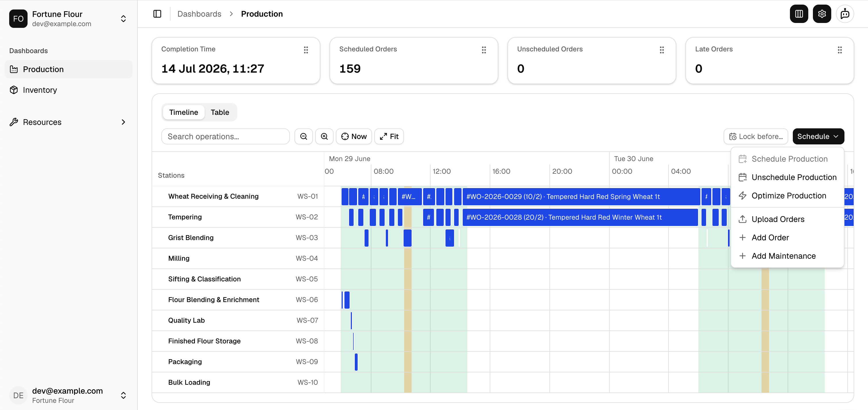The image size is (868, 410).
Task: Click the Milling station row
Action: pos(238,258)
